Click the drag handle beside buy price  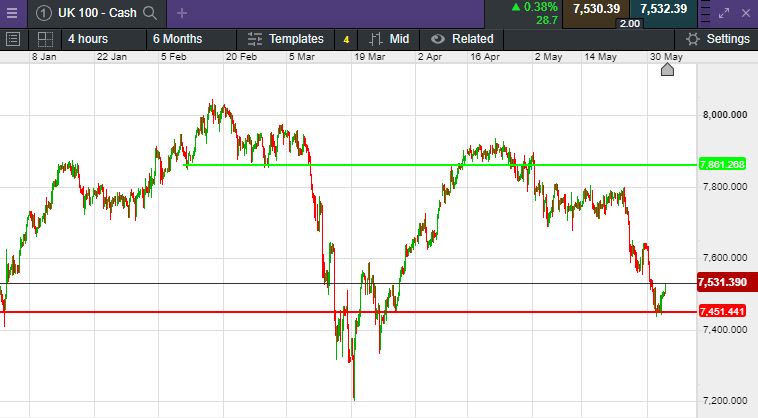[x=705, y=13]
